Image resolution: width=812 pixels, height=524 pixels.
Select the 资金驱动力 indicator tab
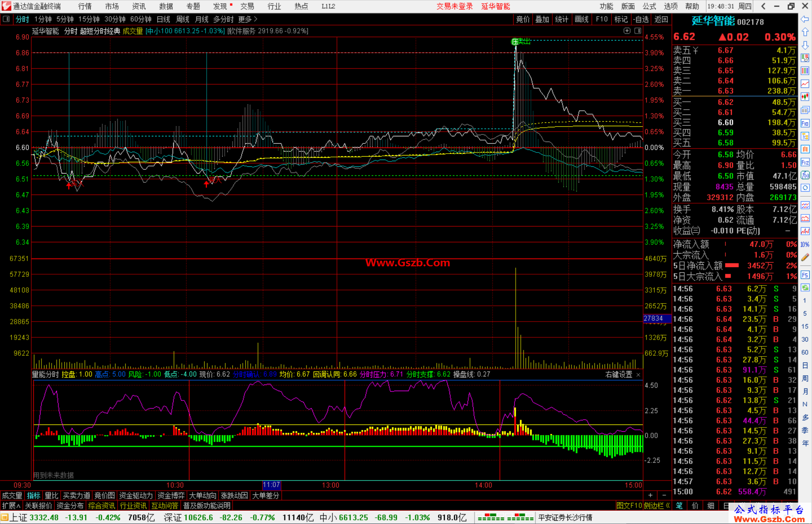coord(136,495)
